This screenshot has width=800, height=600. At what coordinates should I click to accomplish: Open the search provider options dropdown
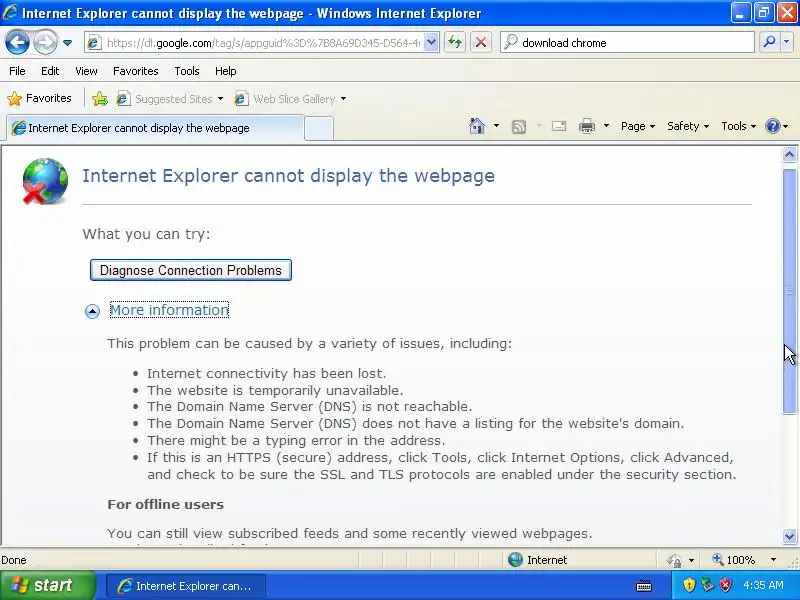(x=787, y=42)
